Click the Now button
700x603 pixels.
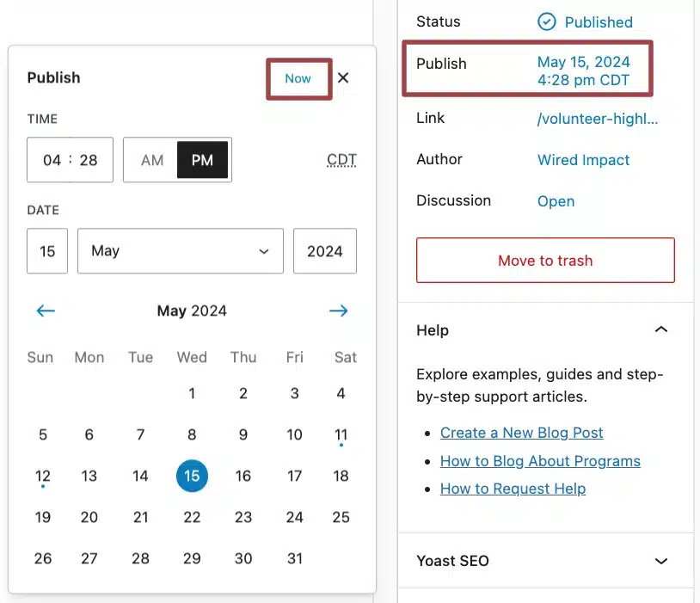coord(298,78)
